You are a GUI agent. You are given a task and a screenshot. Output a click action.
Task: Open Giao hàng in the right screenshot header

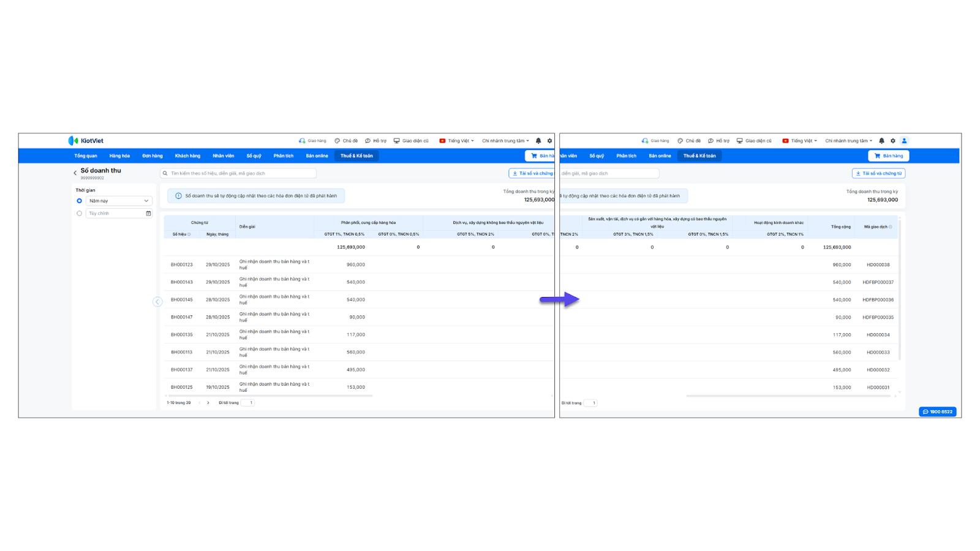(655, 141)
